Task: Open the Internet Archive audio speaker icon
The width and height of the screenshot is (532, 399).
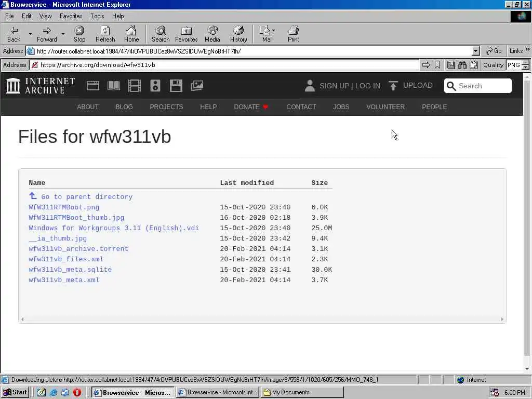Action: coord(155,86)
